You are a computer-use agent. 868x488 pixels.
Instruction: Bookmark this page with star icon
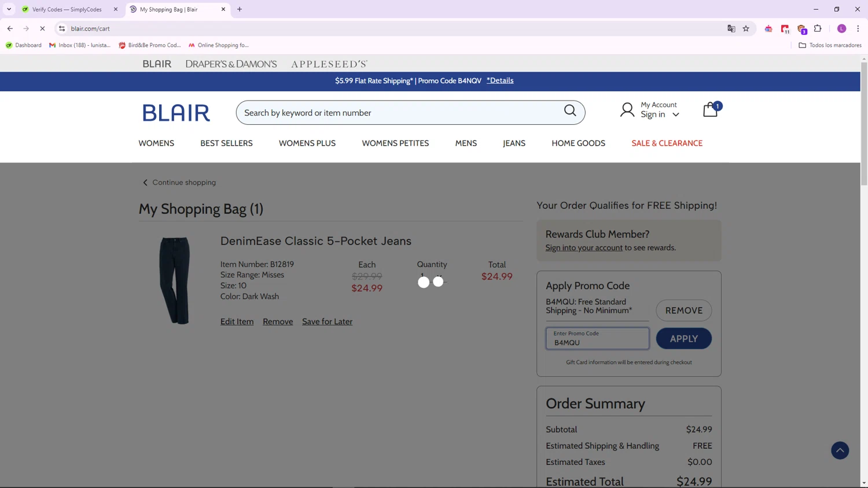click(746, 28)
